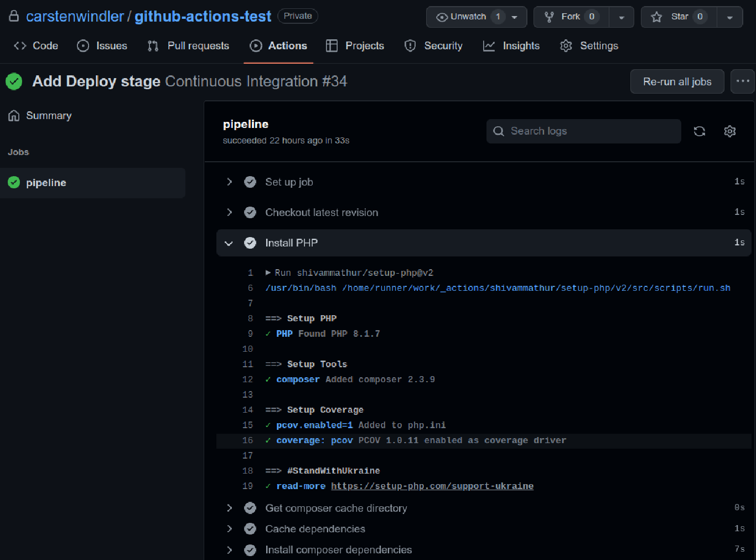Open the three-dots workflow options menu
756x560 pixels.
click(743, 81)
